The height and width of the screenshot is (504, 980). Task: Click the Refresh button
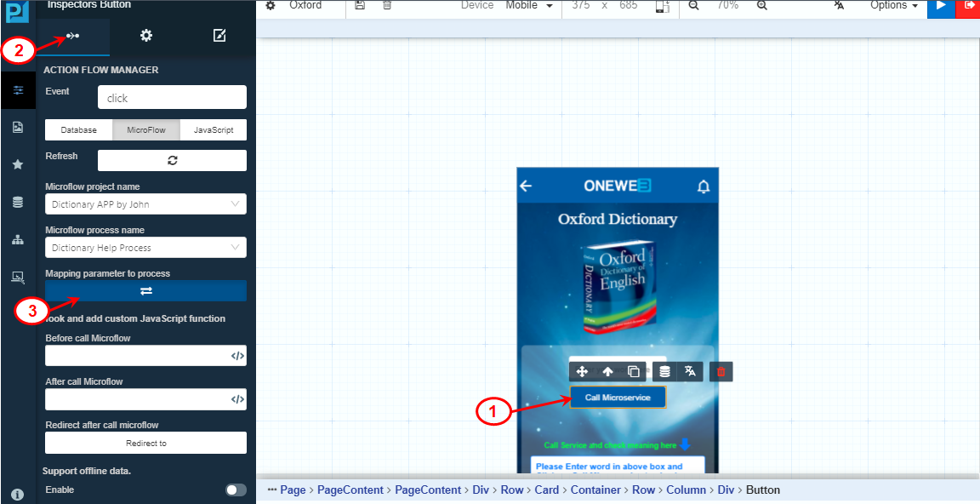172,160
